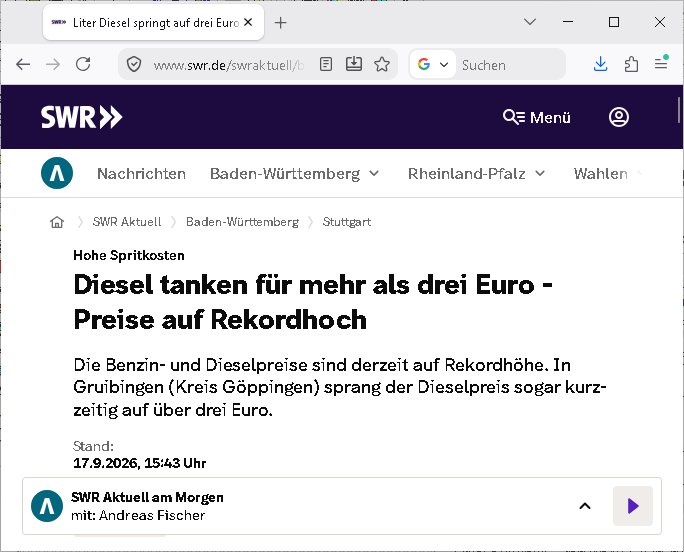Viewport: 684px width, 552px height.
Task: Follow the Stuttgart breadcrumb link
Action: coord(347,222)
